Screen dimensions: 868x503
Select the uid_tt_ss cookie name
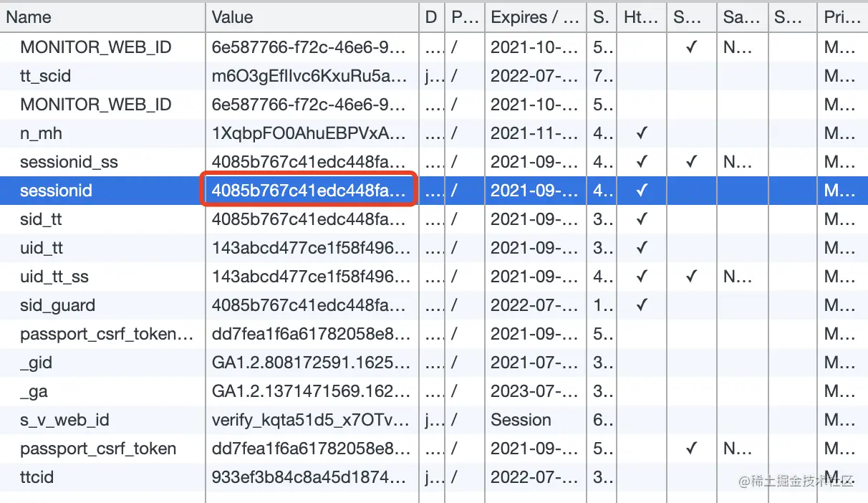54,277
